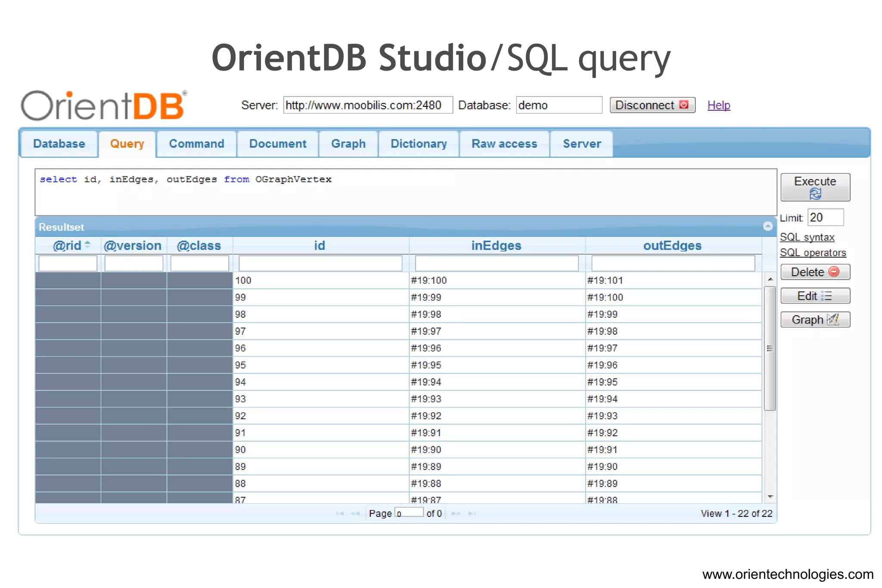Viewport: 882px width, 588px height.
Task: Select the id cell '99'
Action: click(321, 297)
